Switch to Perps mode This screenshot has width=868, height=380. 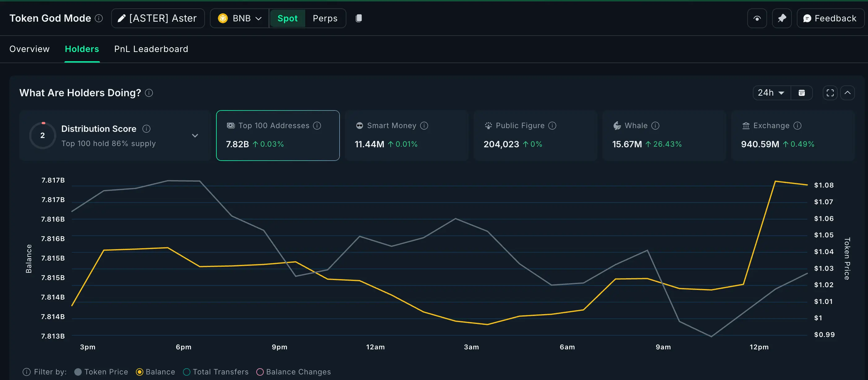[325, 18]
